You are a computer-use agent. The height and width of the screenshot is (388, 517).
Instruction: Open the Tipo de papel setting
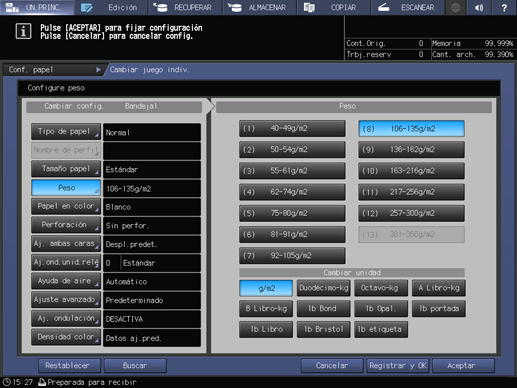point(66,132)
